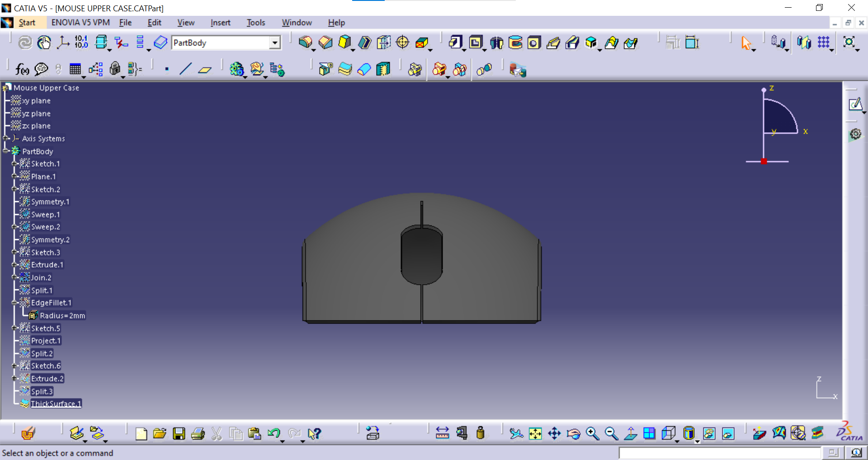Collapse the PartBody tree node
The width and height of the screenshot is (868, 460).
pos(6,151)
